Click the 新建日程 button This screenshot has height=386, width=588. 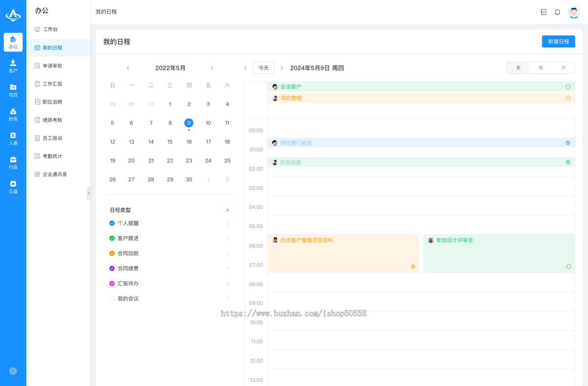point(559,42)
